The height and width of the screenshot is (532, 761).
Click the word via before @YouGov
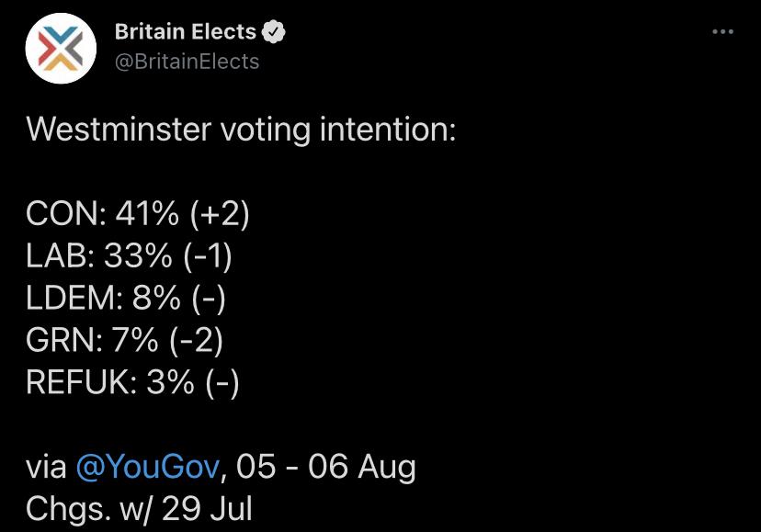(x=46, y=468)
